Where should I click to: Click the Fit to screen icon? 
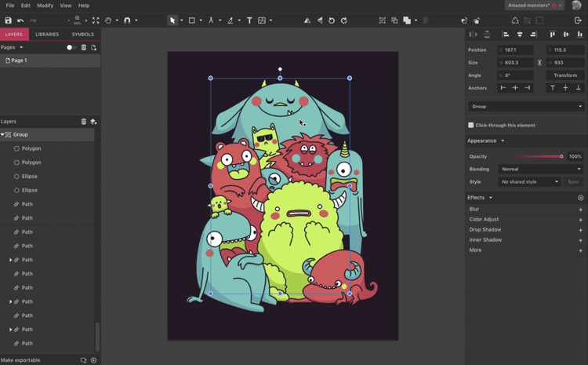point(96,20)
